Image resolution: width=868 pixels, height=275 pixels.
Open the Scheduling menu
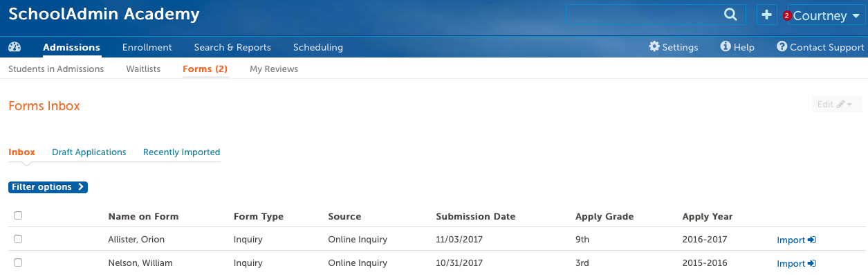pyautogui.click(x=318, y=47)
